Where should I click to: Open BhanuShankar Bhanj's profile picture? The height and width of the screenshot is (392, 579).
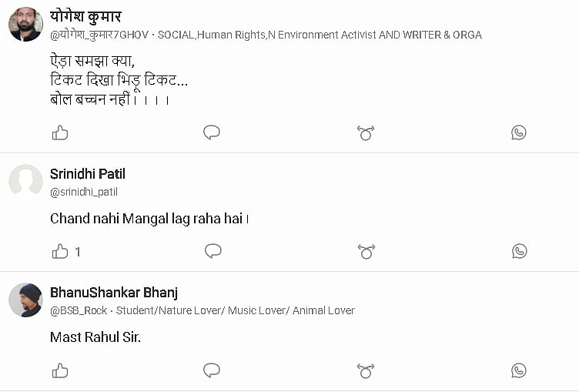coord(25,300)
